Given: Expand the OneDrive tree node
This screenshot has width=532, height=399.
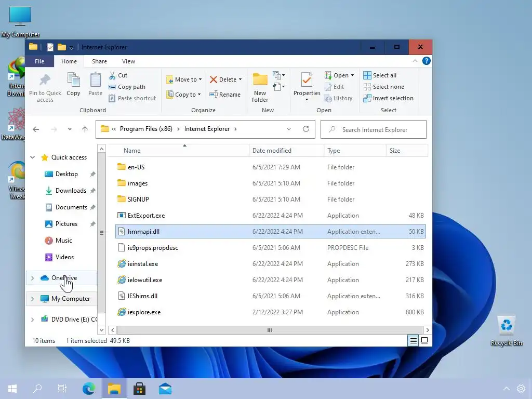Looking at the screenshot, I should click(33, 278).
